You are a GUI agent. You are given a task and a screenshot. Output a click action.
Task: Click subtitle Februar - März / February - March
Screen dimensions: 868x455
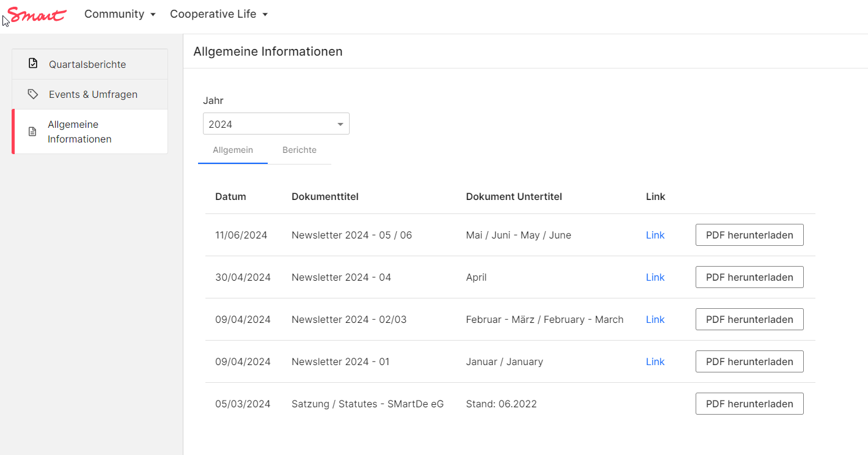click(x=545, y=319)
